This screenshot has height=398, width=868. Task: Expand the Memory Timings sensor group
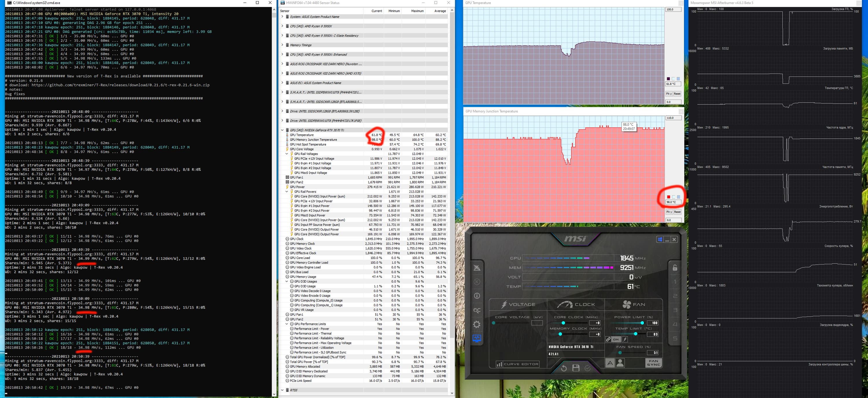[282, 45]
